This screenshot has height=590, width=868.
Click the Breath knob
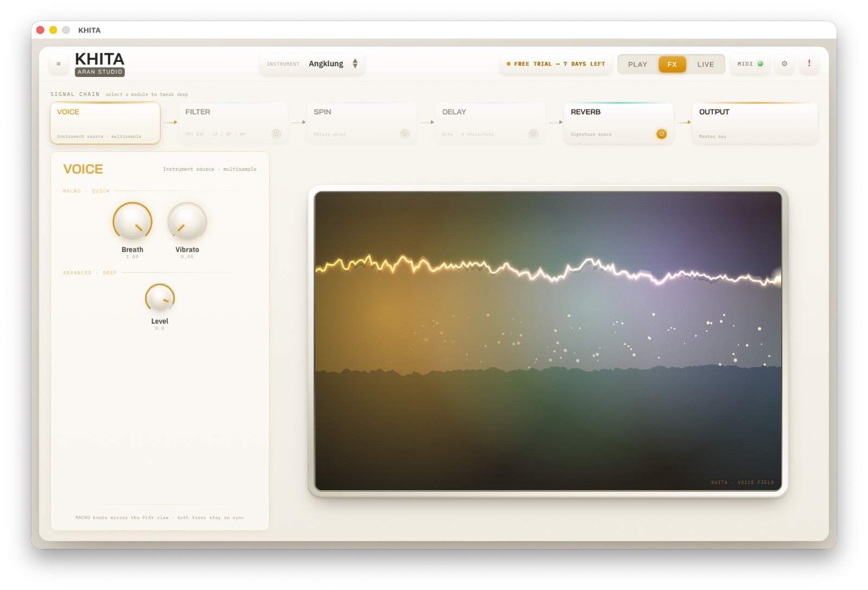click(x=132, y=222)
